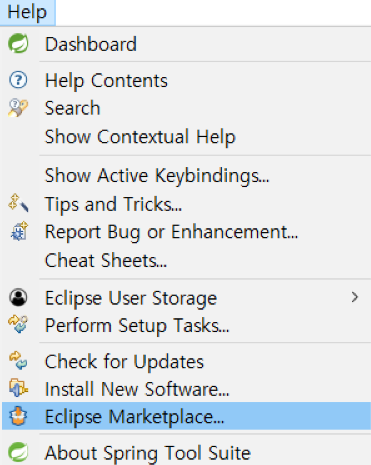This screenshot has height=465, width=371.
Task: Select the Eclipse Marketplace entry
Action: pyautogui.click(x=186, y=416)
